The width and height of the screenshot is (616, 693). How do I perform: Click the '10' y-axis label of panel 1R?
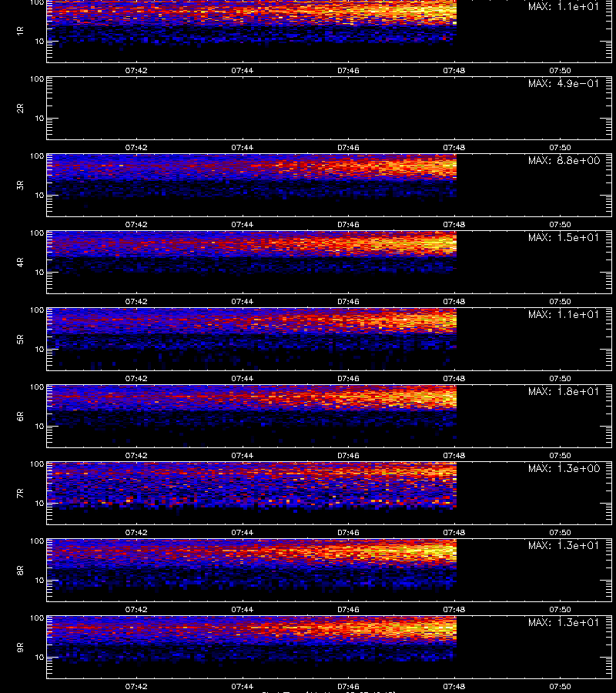(x=39, y=41)
